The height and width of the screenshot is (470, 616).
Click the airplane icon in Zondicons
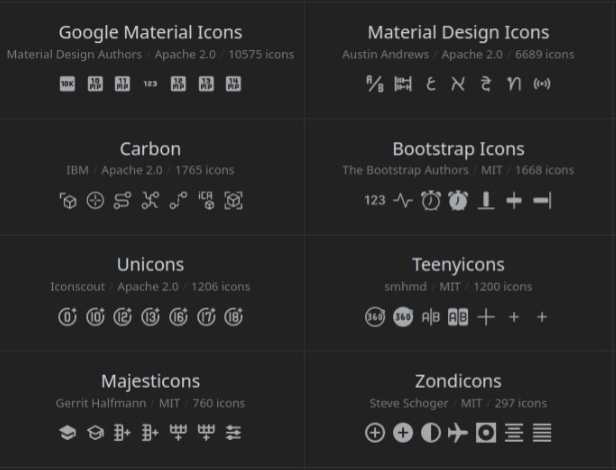pos(458,433)
